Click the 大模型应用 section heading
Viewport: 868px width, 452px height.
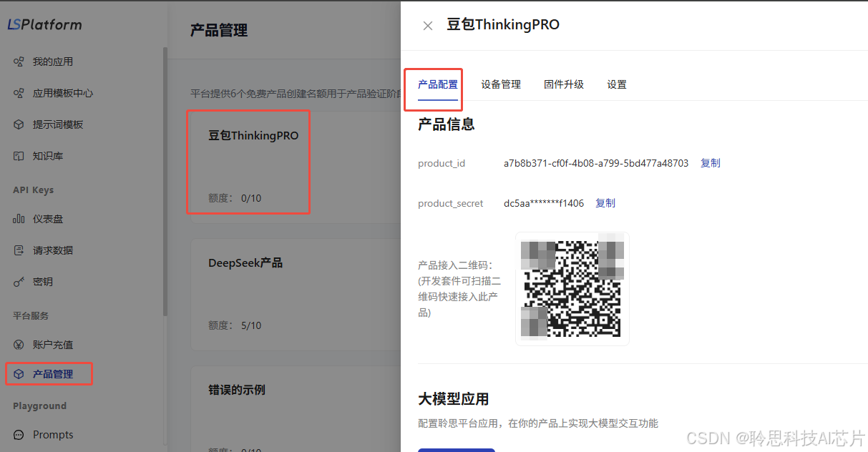tap(454, 399)
